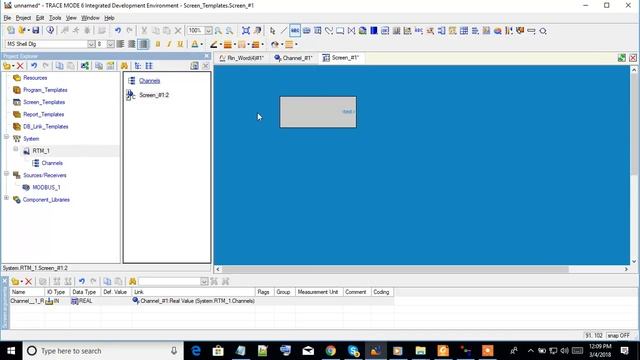
Task: Open the Windows Start menu
Action: tap(11, 351)
